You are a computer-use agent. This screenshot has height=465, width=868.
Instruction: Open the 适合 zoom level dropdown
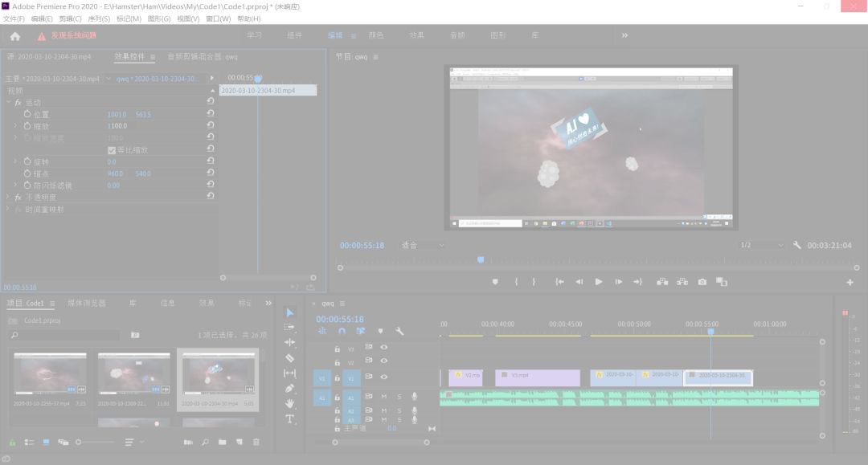pyautogui.click(x=423, y=246)
